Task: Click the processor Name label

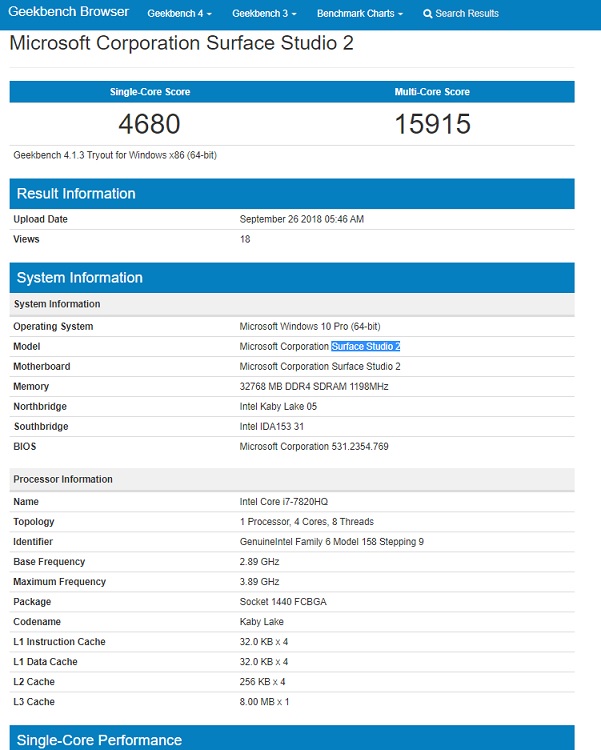Action: point(26,502)
